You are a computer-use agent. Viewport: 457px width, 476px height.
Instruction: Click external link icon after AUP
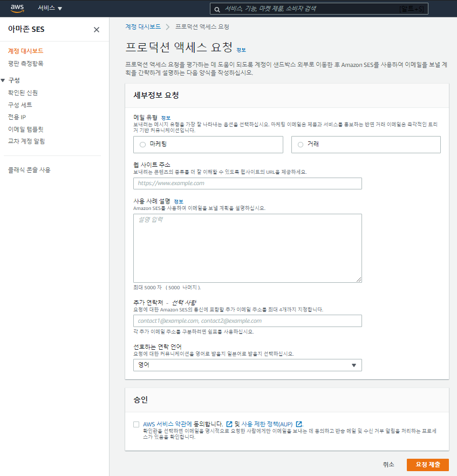[299, 424]
